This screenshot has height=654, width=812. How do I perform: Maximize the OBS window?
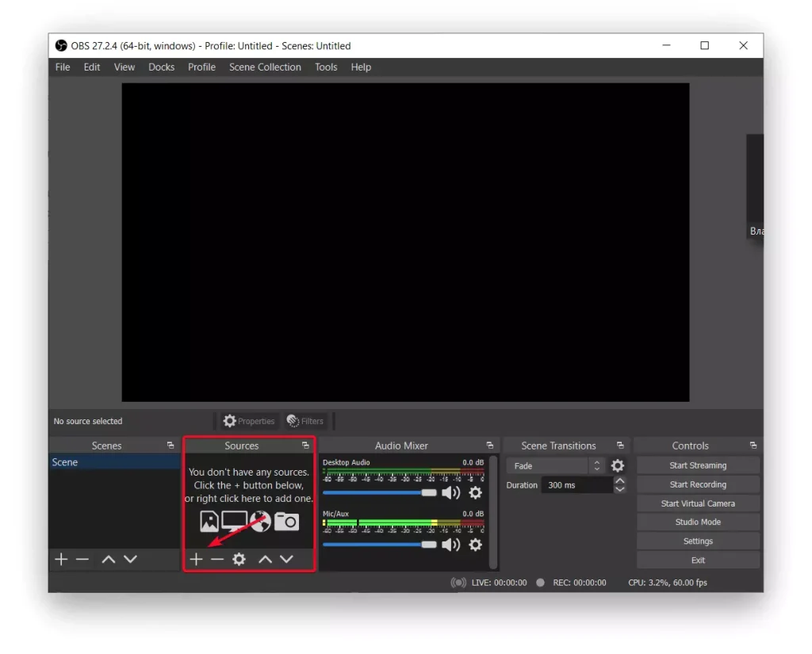click(x=705, y=45)
